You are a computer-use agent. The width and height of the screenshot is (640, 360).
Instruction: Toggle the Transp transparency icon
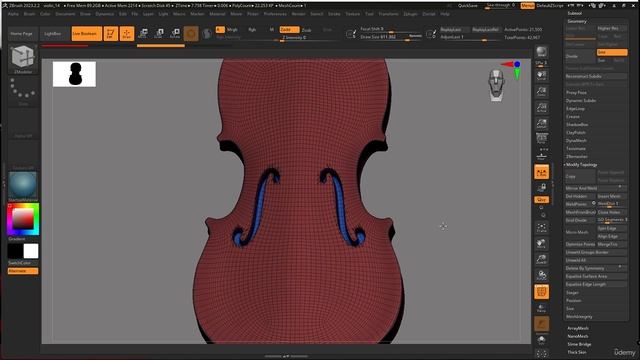[x=542, y=308]
